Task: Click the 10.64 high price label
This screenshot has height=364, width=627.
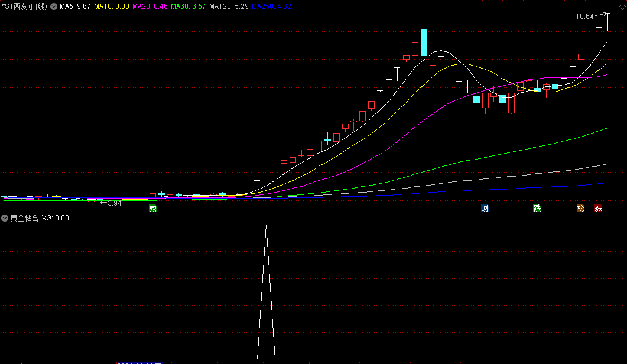Action: (x=584, y=17)
